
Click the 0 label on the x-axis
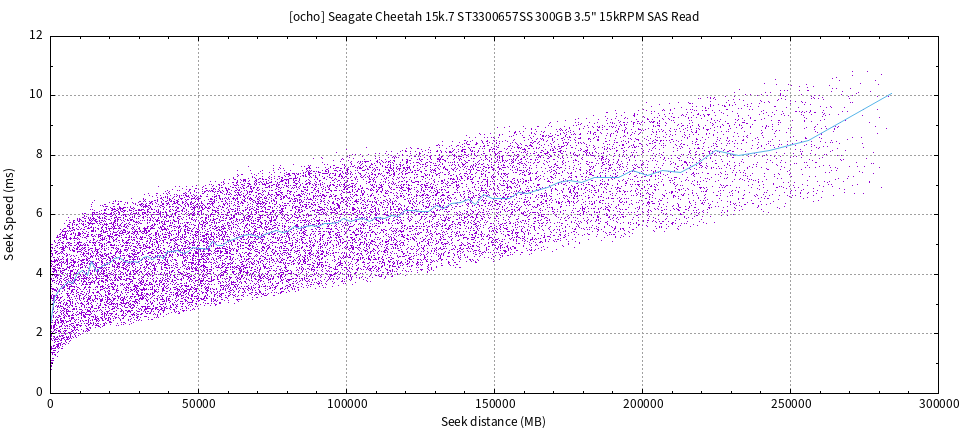[x=50, y=406]
